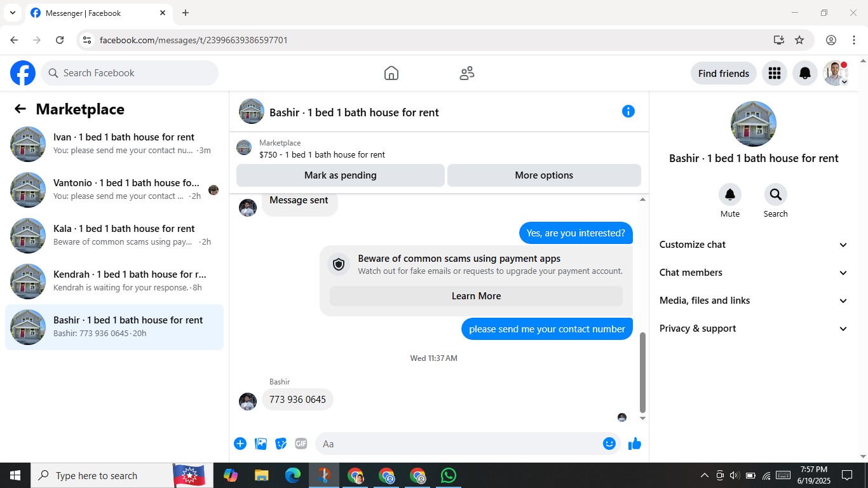Select Bashir's house for rent conversation
The height and width of the screenshot is (488, 868).
[114, 327]
